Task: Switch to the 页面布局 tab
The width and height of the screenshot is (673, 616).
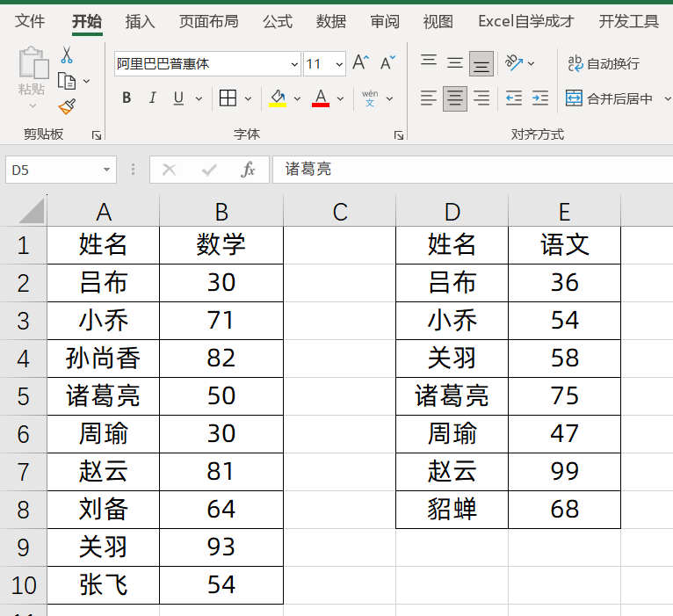Action: pos(208,21)
